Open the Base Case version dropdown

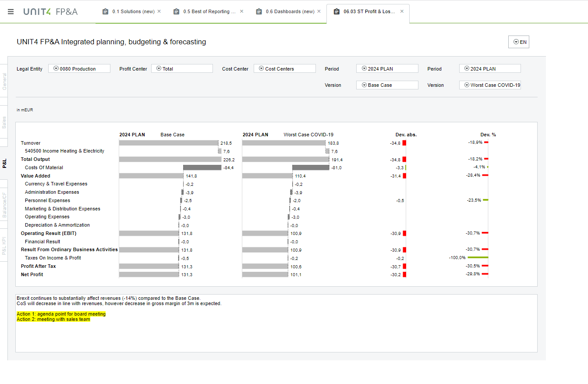(x=387, y=85)
